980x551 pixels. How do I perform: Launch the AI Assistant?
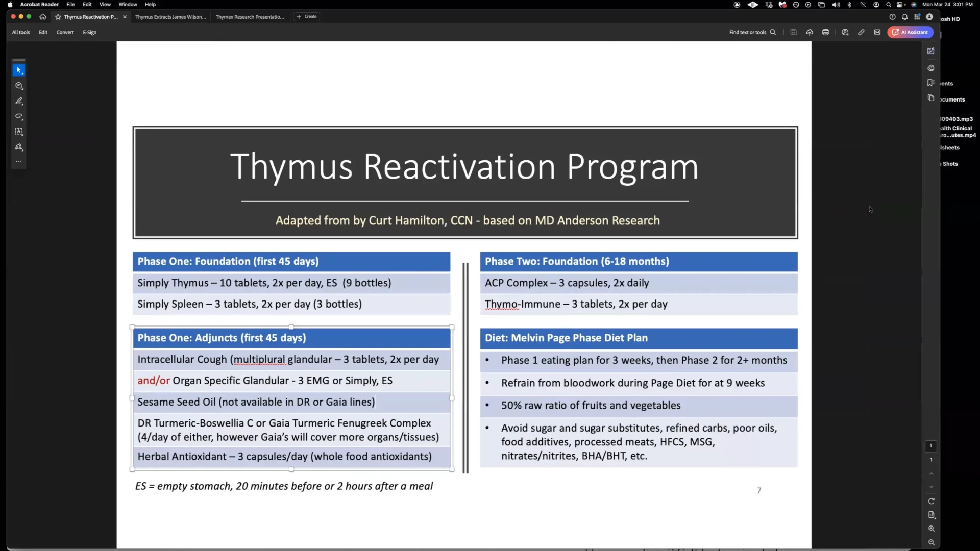[x=910, y=32]
